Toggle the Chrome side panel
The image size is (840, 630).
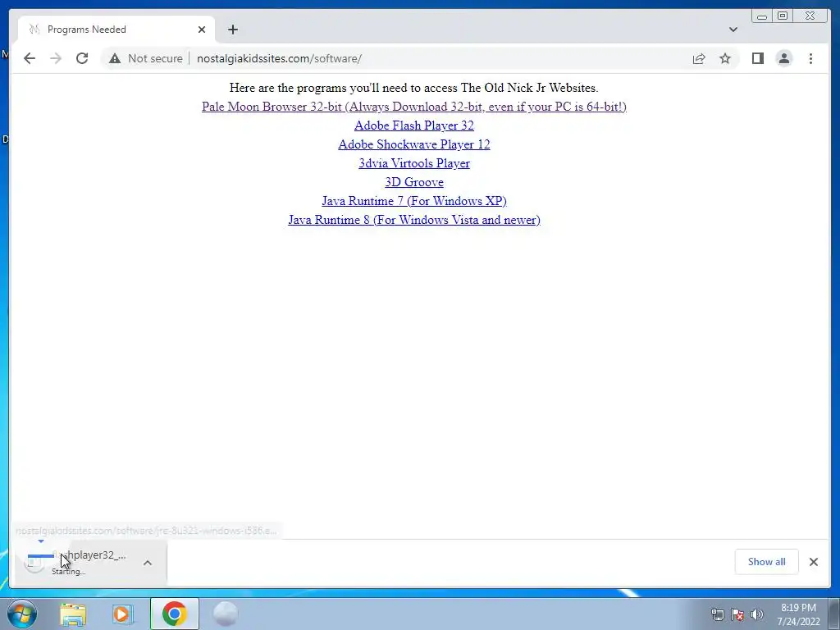(x=757, y=58)
